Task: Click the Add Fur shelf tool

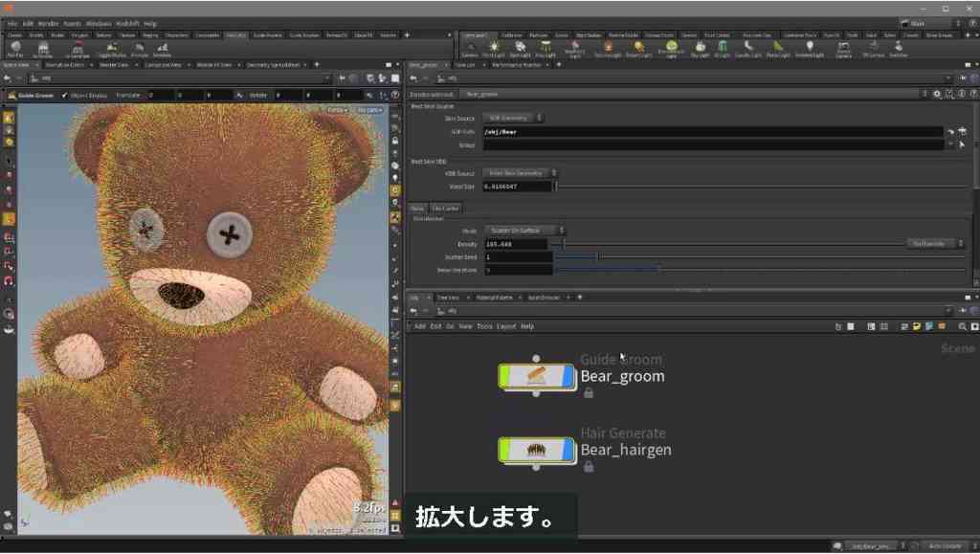Action: tap(15, 50)
